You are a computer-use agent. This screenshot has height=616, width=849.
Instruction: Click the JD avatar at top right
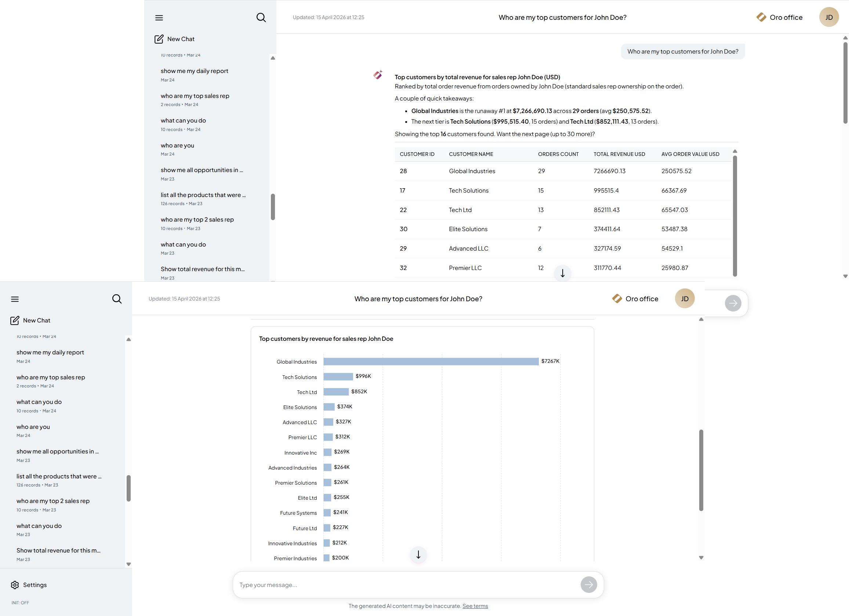coord(829,17)
